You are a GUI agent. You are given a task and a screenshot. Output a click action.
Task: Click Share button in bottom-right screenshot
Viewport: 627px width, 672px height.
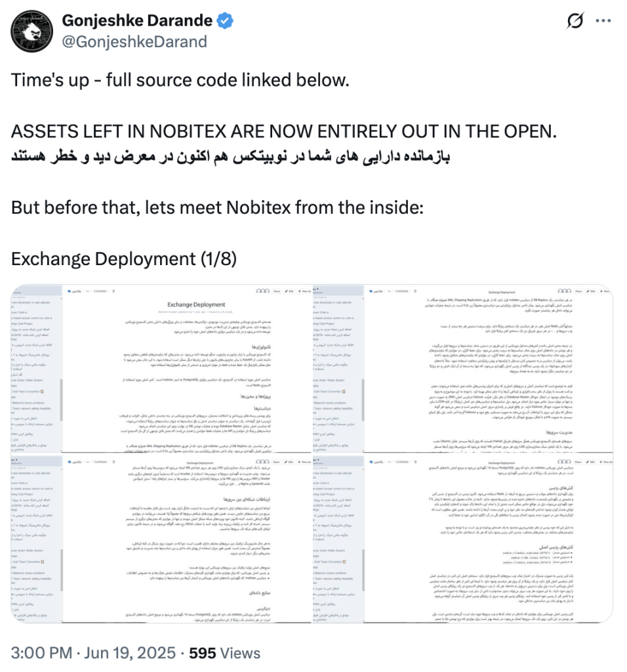[x=578, y=462]
